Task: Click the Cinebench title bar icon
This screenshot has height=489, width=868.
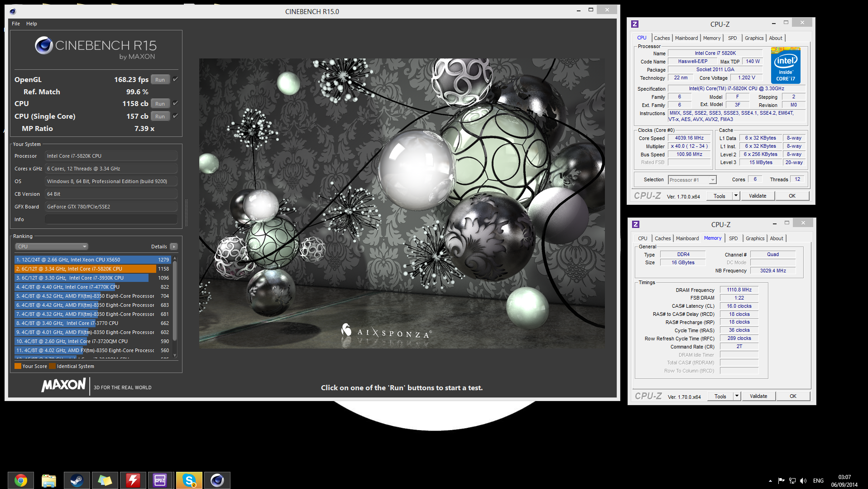Action: (x=13, y=11)
